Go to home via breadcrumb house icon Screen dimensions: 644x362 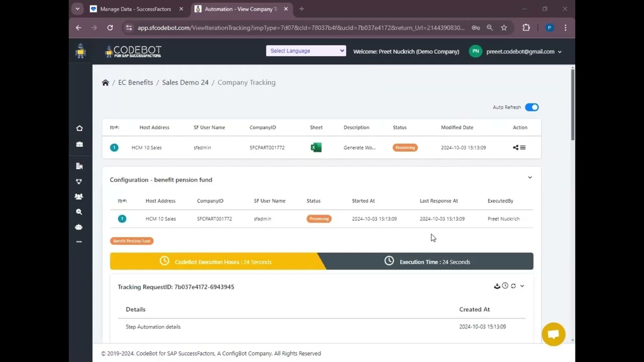point(105,82)
